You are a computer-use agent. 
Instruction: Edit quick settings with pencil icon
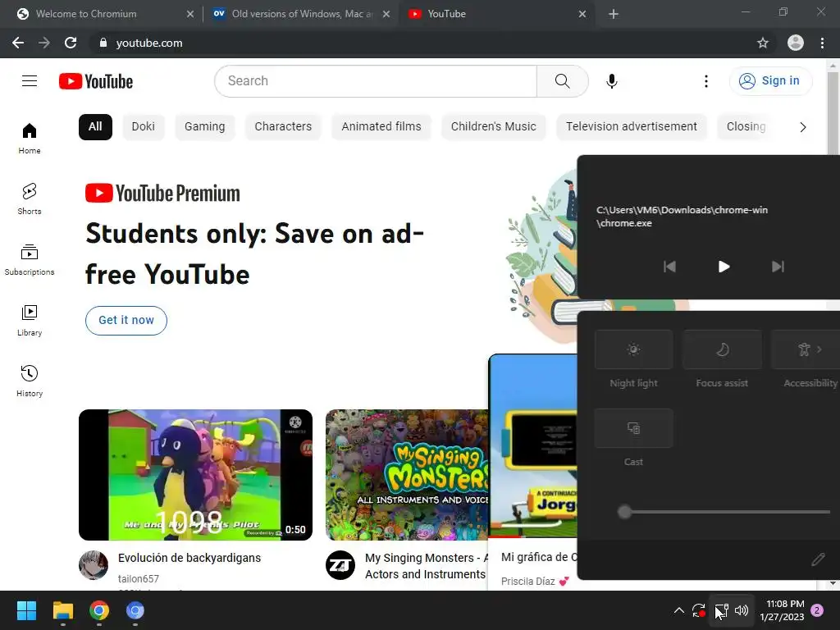point(818,559)
